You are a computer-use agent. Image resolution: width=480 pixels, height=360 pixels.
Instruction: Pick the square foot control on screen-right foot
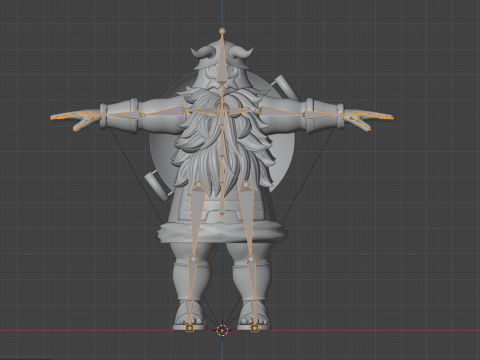coord(255,328)
